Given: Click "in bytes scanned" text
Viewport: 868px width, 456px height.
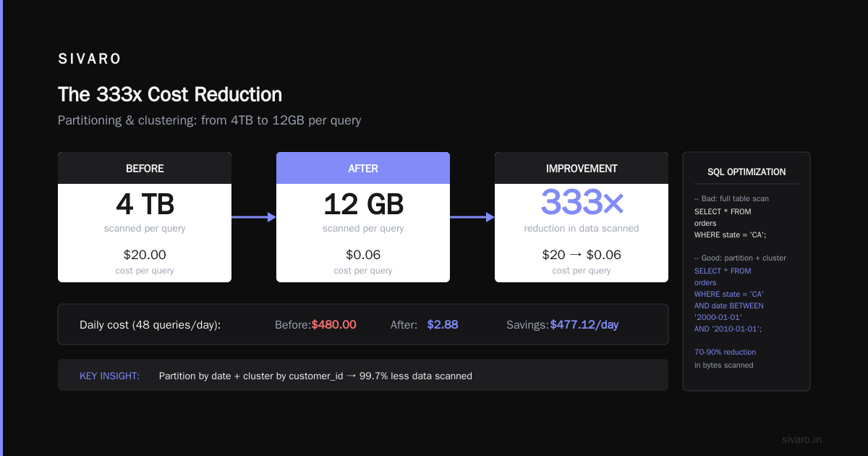Looking at the screenshot, I should [x=723, y=365].
